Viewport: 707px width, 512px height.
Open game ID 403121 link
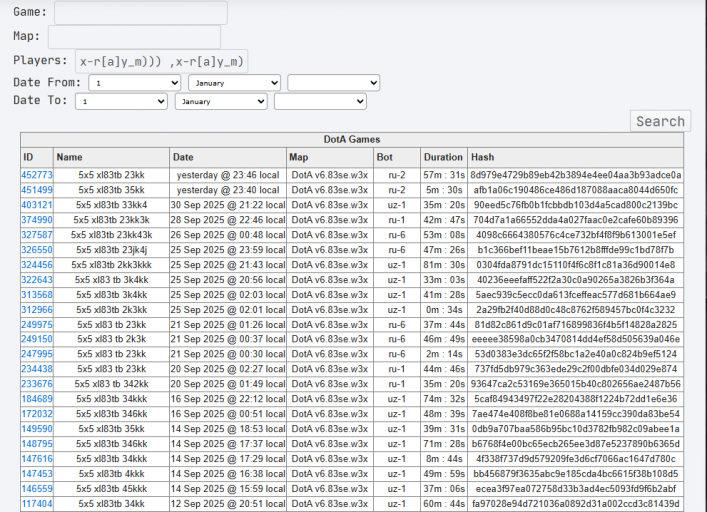pos(37,205)
